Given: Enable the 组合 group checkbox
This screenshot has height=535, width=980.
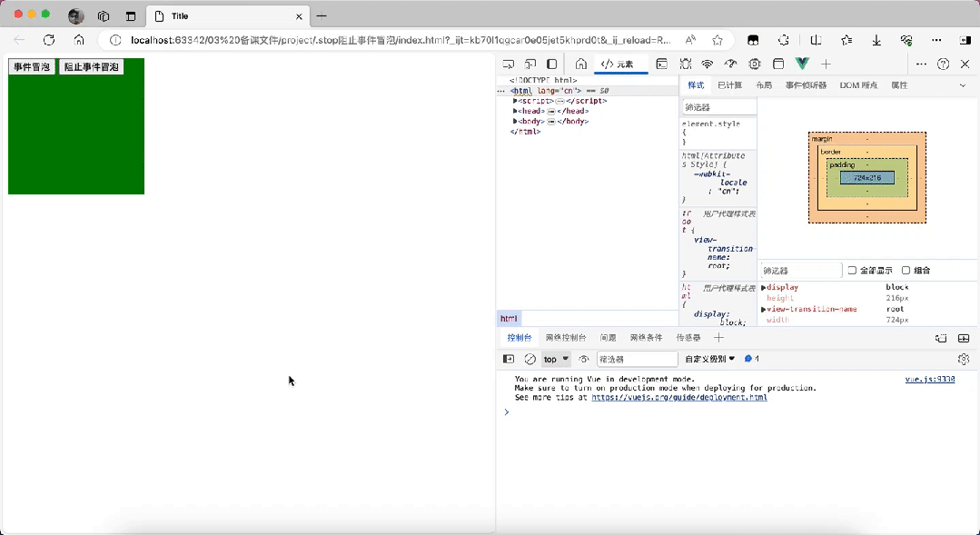Looking at the screenshot, I should (906, 271).
